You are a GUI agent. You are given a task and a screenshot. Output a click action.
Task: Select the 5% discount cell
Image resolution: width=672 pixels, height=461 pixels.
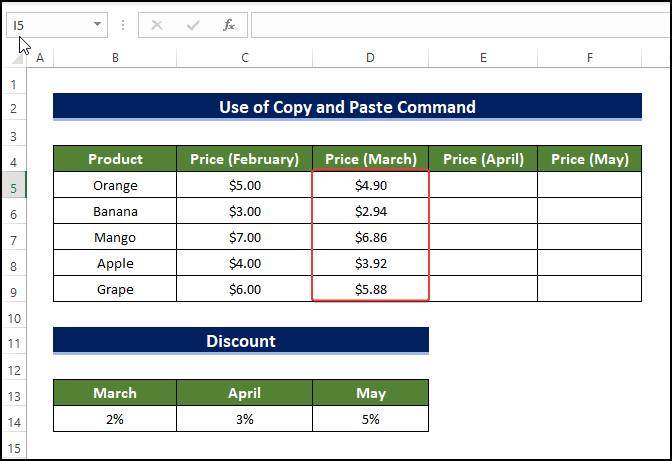(371, 419)
